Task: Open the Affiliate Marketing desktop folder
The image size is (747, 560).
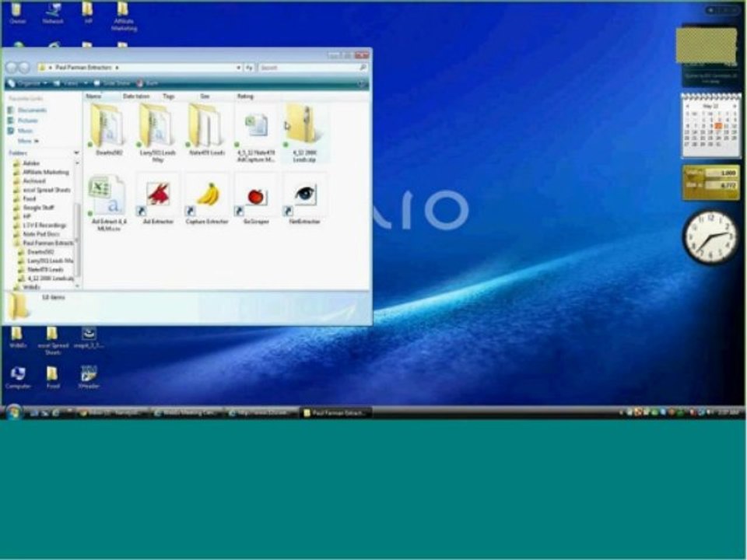Action: click(x=124, y=16)
